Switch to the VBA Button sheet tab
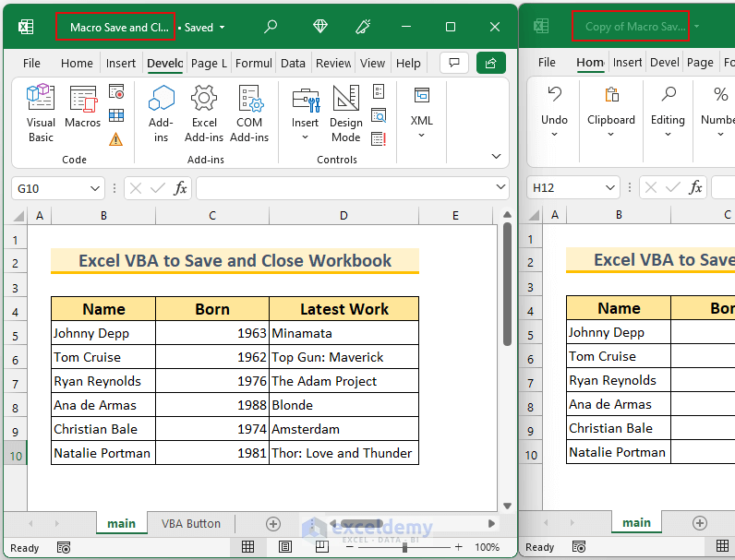Viewport: 735px width, 560px height. pos(191,523)
